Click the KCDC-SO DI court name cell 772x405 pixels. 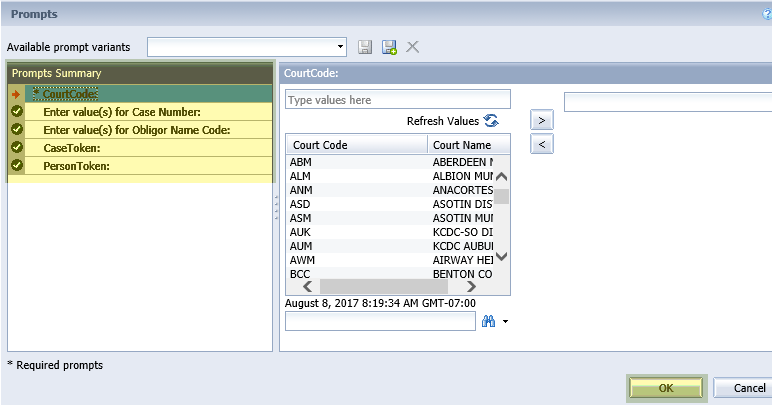tap(462, 232)
